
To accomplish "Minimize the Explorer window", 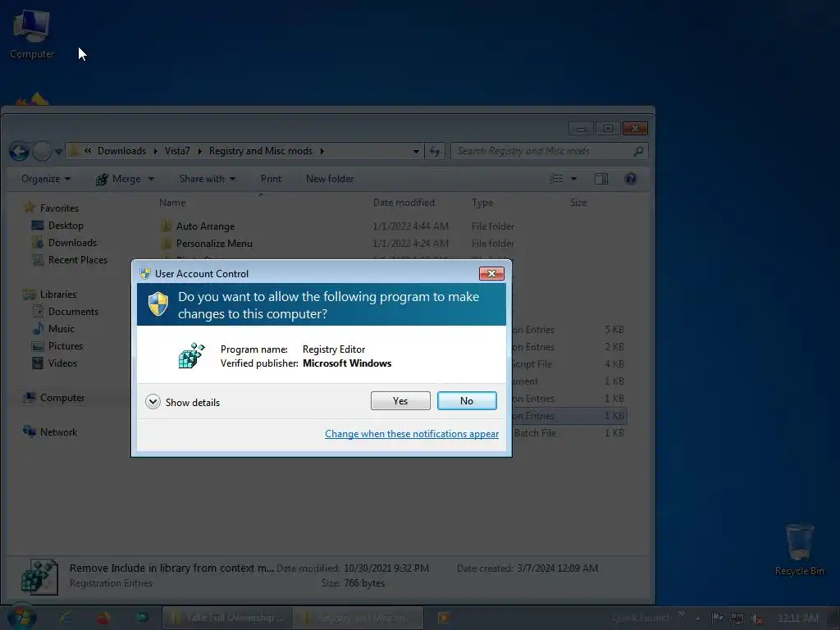I will 581,129.
